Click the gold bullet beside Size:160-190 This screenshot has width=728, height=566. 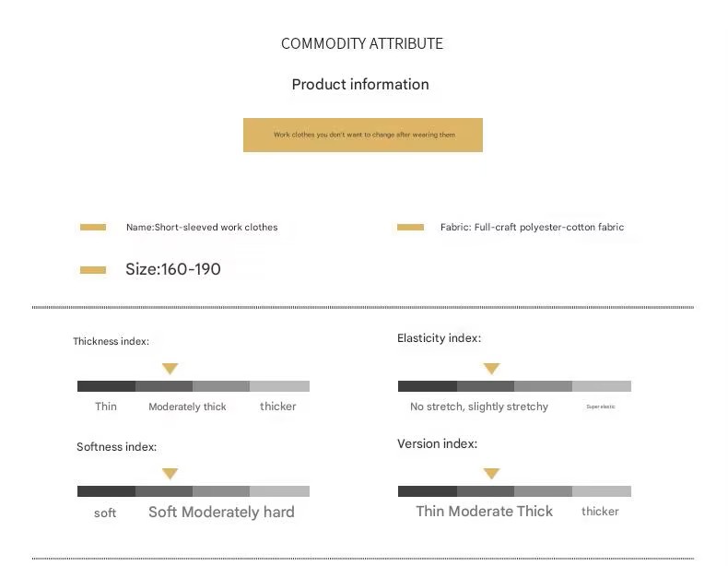[93, 270]
